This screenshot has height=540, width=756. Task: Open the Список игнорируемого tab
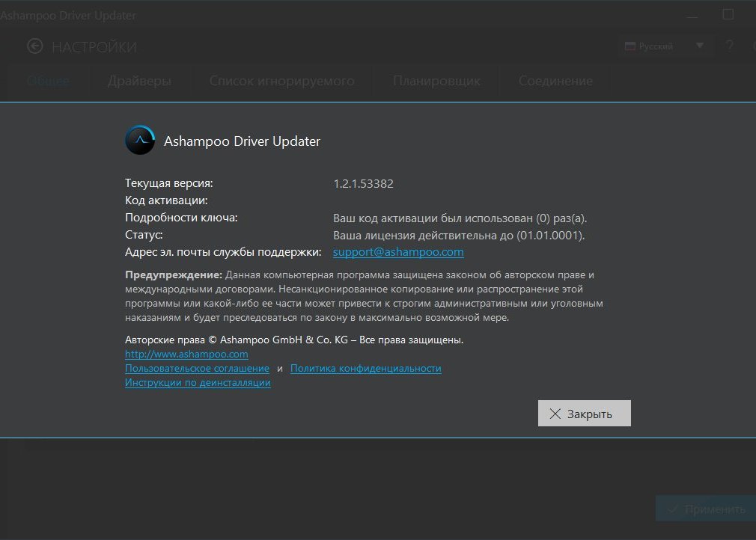pyautogui.click(x=281, y=81)
